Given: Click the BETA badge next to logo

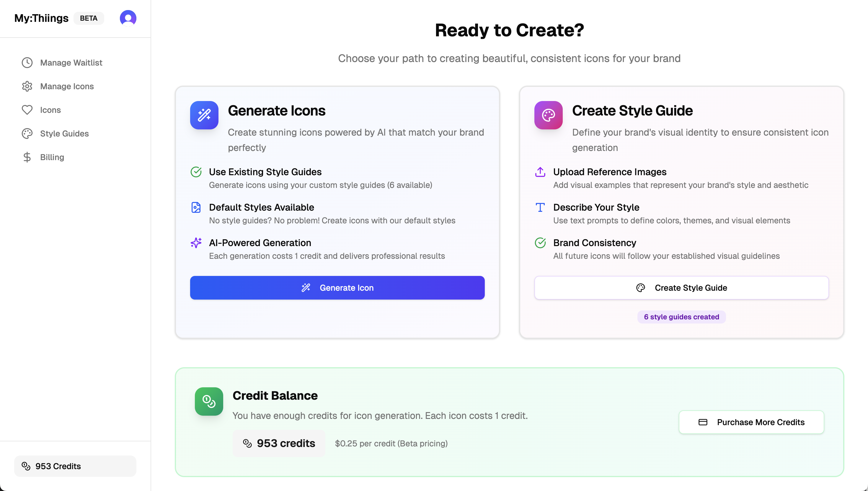Looking at the screenshot, I should click(89, 18).
